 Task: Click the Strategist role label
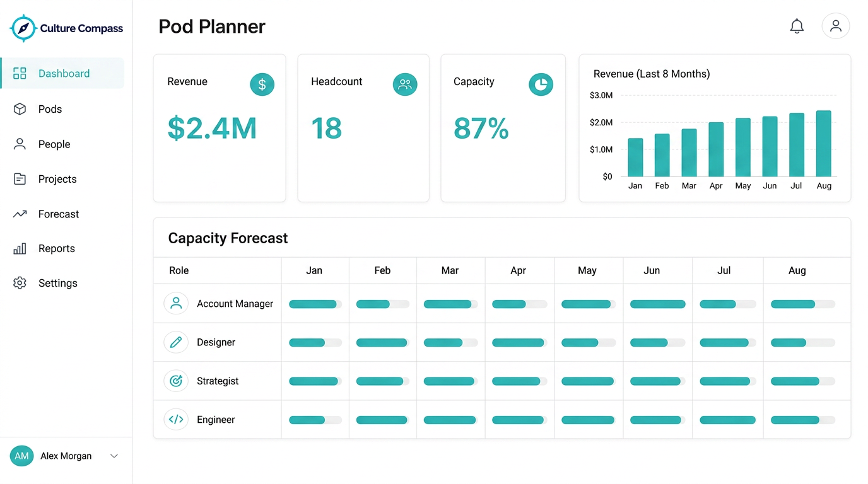(x=218, y=381)
